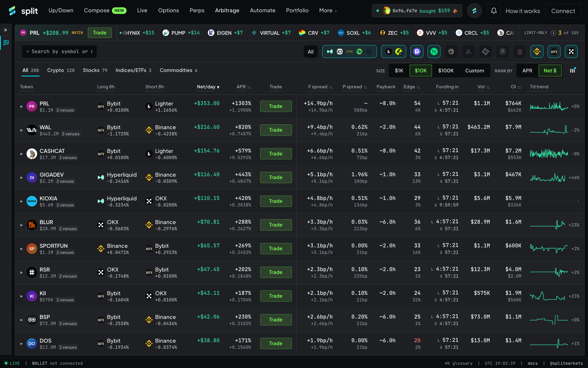Open the docs link in the status bar
The image size is (588, 368).
point(533,363)
